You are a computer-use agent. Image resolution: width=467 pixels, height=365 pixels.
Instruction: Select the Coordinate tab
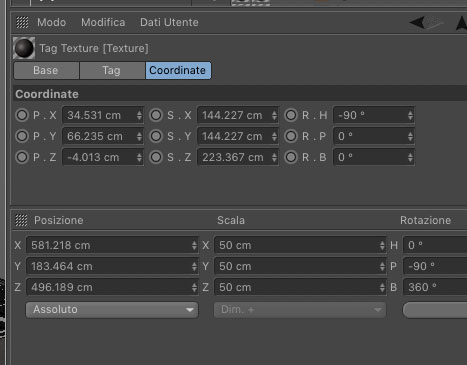point(178,70)
